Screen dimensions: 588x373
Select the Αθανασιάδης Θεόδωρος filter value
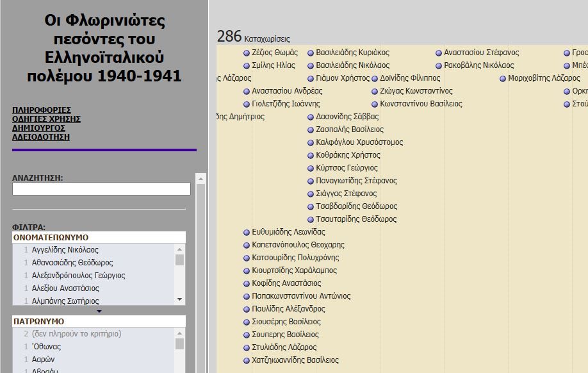(x=72, y=263)
